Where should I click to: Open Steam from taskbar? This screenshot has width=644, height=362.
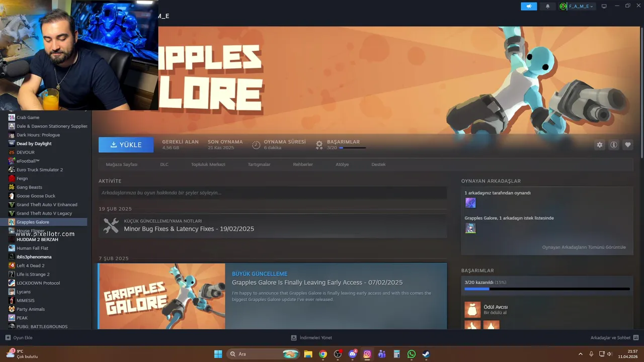426,354
